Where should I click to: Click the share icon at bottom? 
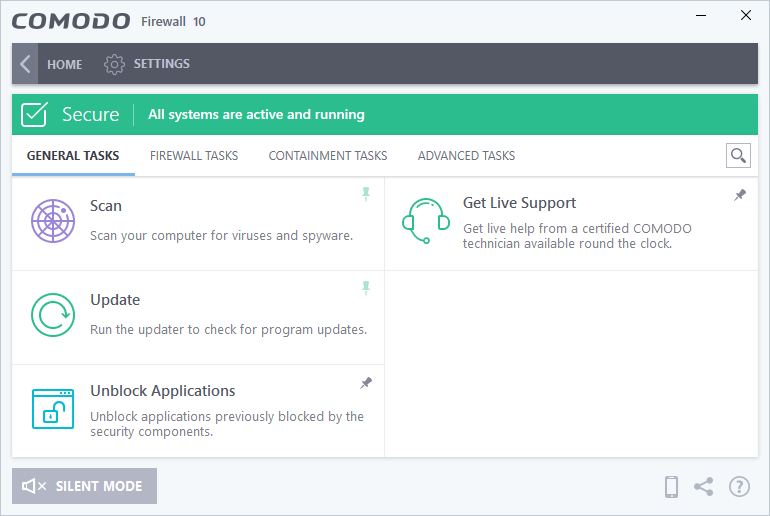[704, 487]
